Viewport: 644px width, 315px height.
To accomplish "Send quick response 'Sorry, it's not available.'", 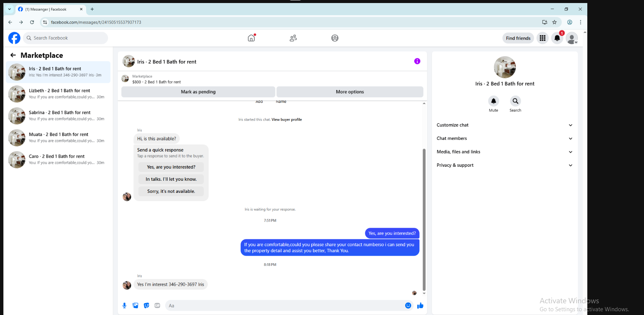I will [x=171, y=191].
